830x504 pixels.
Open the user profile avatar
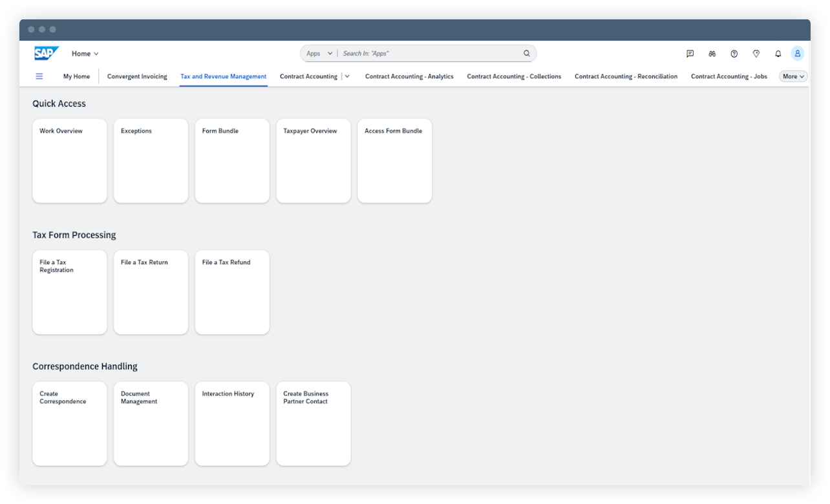798,54
